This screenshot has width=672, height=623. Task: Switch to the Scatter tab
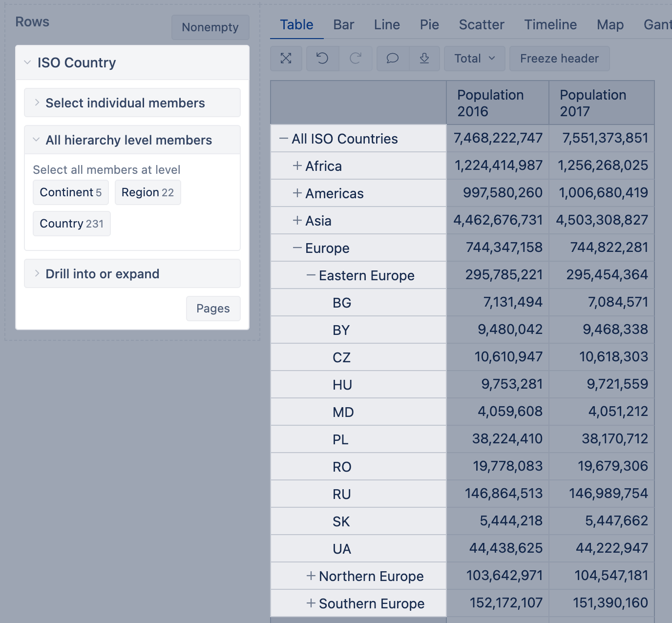481,24
